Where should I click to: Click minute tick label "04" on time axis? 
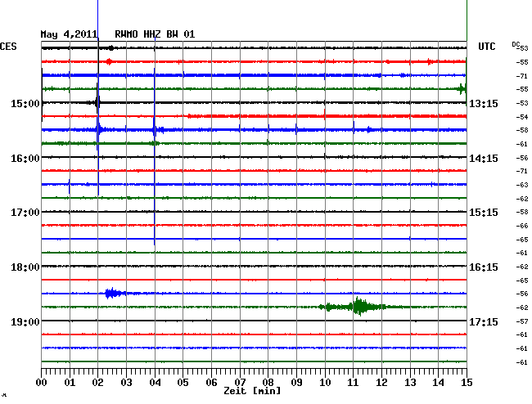tap(155, 383)
